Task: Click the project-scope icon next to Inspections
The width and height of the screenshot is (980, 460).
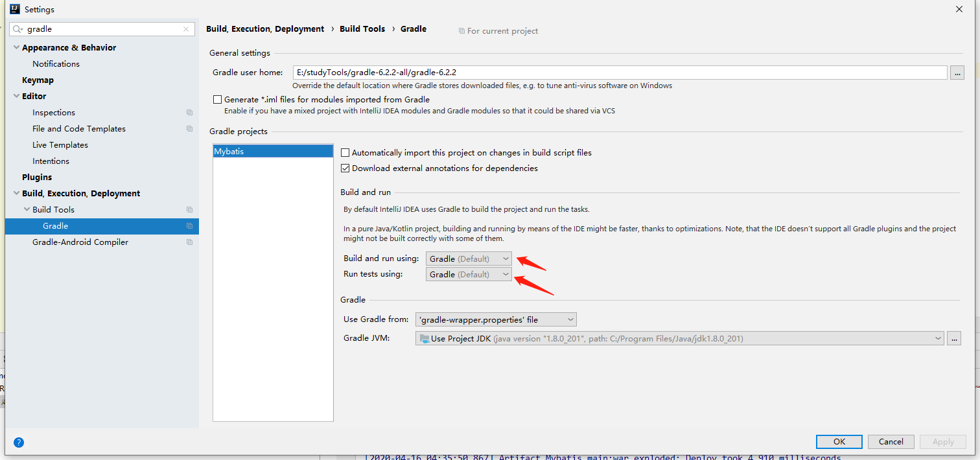Action: [x=189, y=113]
